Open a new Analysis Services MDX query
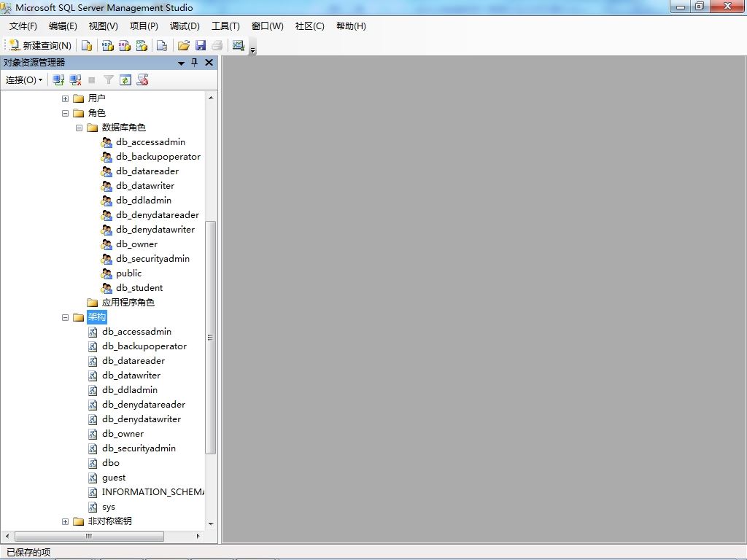This screenshot has height=560, width=747. [x=108, y=45]
